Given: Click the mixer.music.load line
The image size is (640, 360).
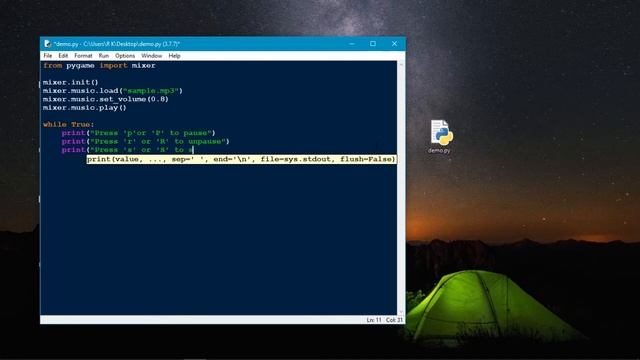Looking at the screenshot, I should coord(113,91).
